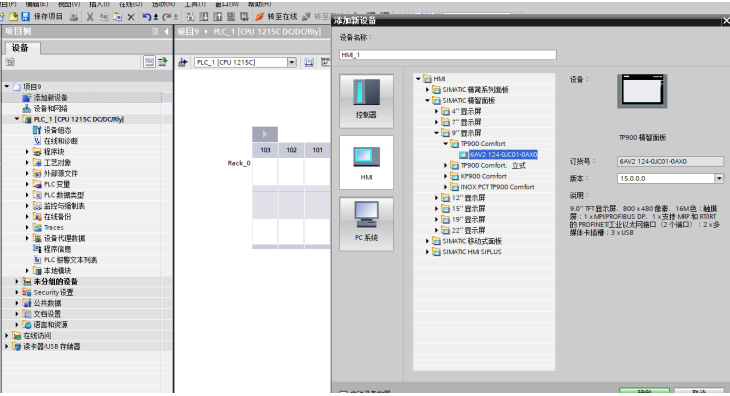Click the hierarchy icon below 设备 tab
This screenshot has height=396, width=730.
click(x=10, y=62)
